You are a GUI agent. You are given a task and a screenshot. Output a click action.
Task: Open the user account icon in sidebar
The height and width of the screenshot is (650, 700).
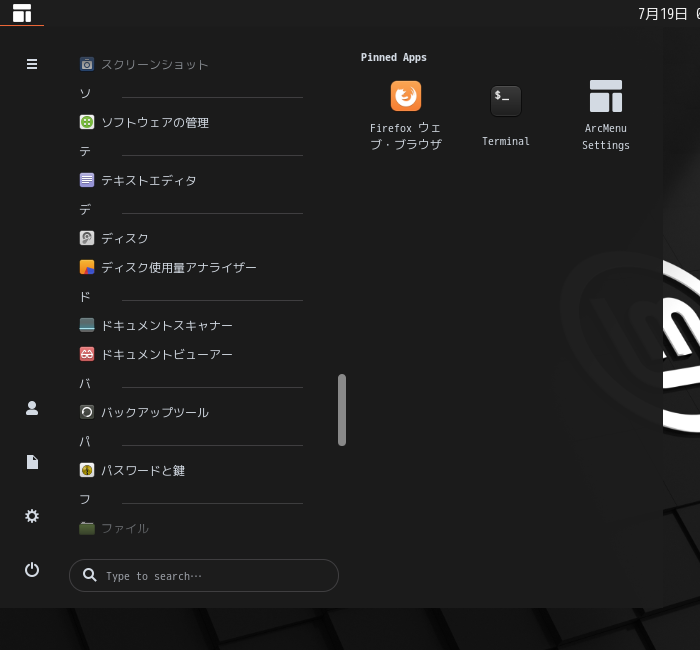(32, 408)
